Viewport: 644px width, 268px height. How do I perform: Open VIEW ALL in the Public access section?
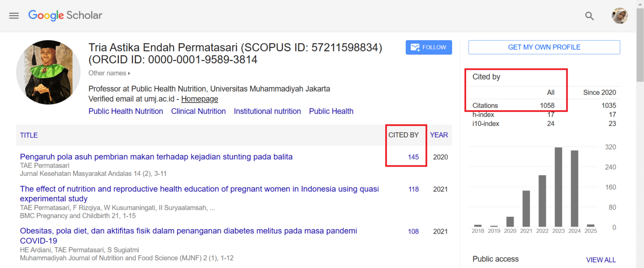pos(601,260)
